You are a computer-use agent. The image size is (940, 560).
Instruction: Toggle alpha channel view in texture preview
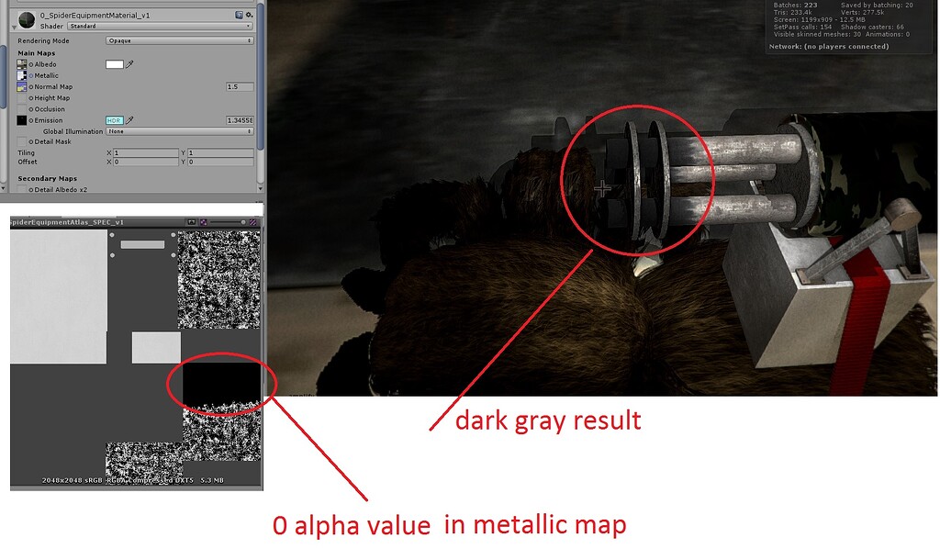click(x=204, y=222)
